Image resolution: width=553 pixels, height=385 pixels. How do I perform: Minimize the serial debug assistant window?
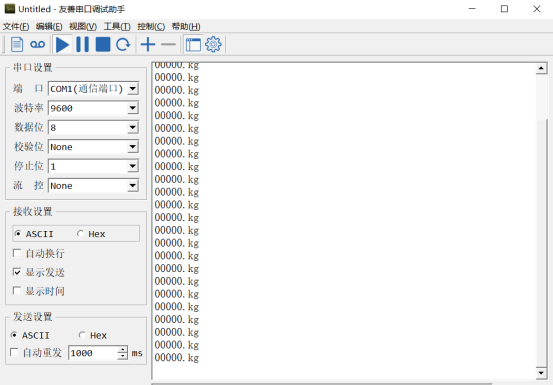(x=472, y=9)
